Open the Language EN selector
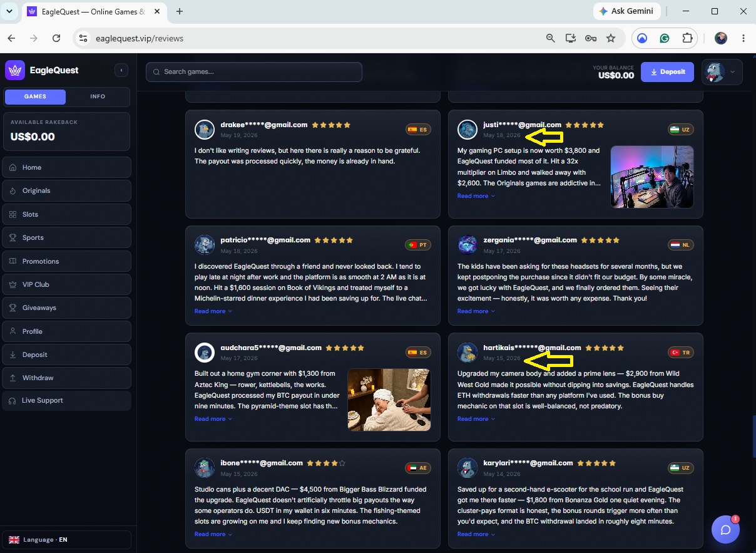This screenshot has height=553, width=756. point(67,540)
